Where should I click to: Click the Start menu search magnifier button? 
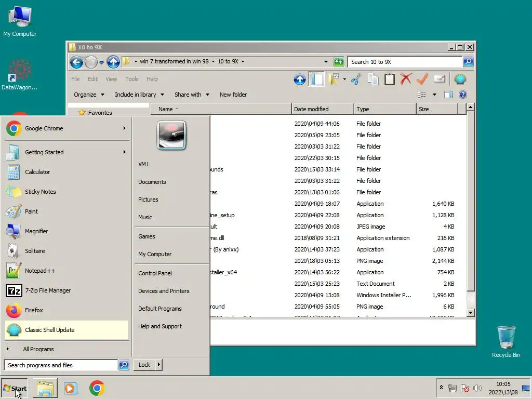pos(124,365)
